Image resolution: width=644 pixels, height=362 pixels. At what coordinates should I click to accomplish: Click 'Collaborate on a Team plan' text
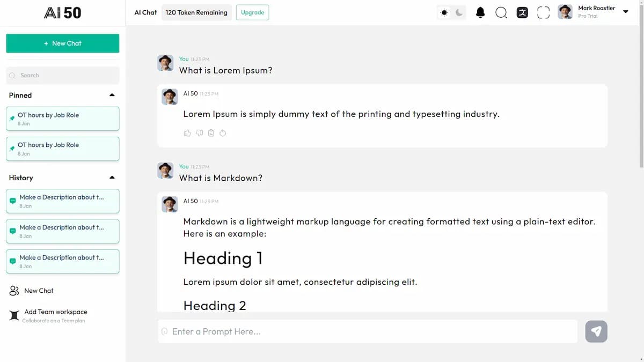[x=54, y=321]
